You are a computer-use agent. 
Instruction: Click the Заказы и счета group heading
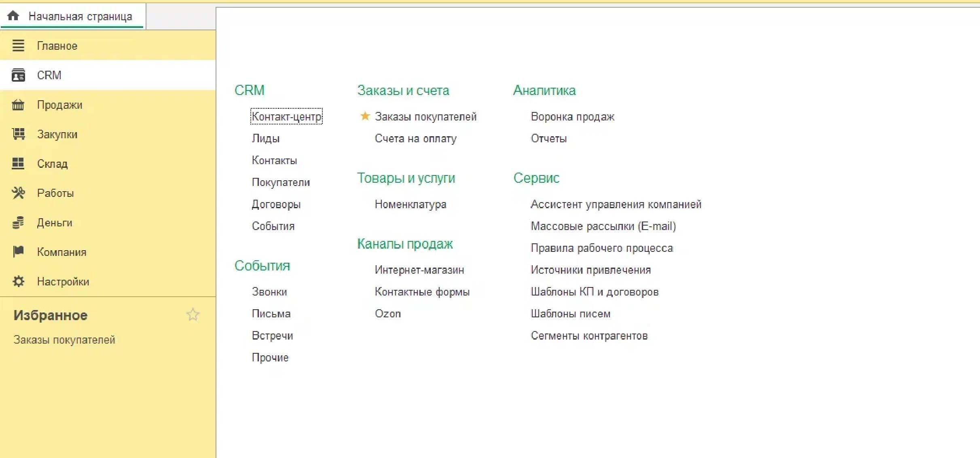coord(403,90)
